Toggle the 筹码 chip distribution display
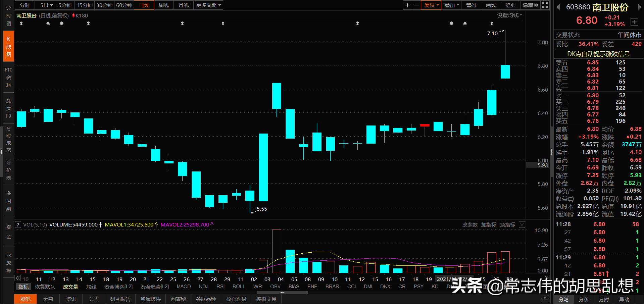The height and width of the screenshot is (304, 644). coord(471,5)
